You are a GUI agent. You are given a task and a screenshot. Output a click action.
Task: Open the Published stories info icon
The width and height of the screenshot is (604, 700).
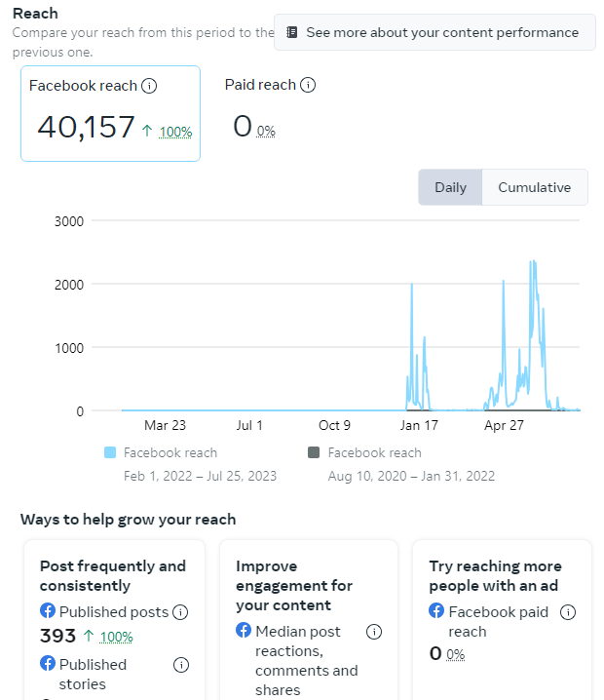[x=180, y=665]
